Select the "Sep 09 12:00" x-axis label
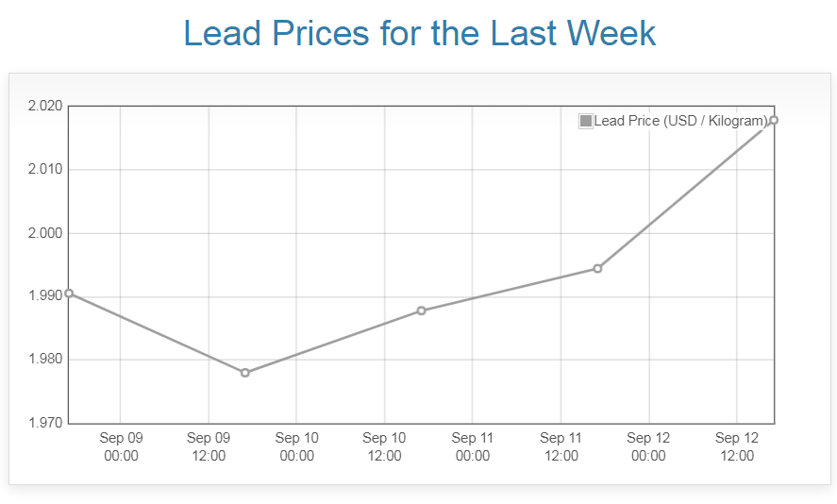The height and width of the screenshot is (504, 837). click(209, 446)
